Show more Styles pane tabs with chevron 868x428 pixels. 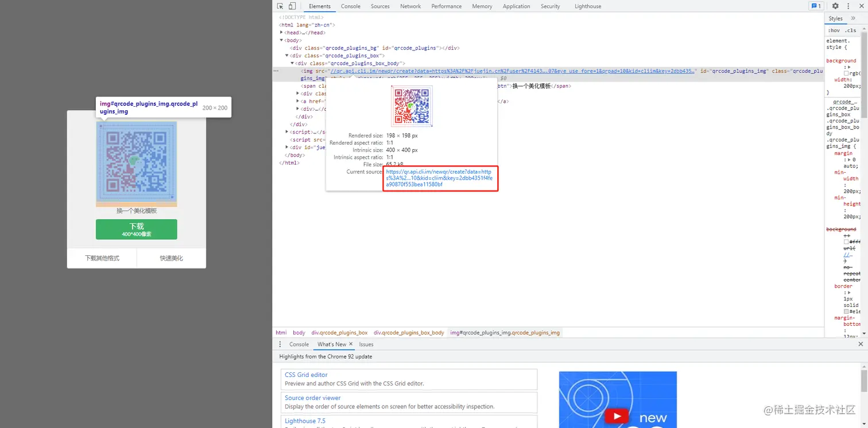coord(853,19)
